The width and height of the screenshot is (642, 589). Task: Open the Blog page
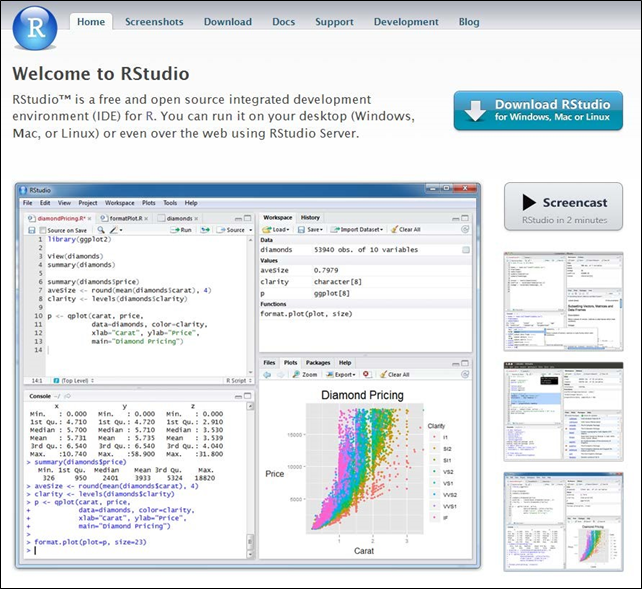(x=469, y=22)
